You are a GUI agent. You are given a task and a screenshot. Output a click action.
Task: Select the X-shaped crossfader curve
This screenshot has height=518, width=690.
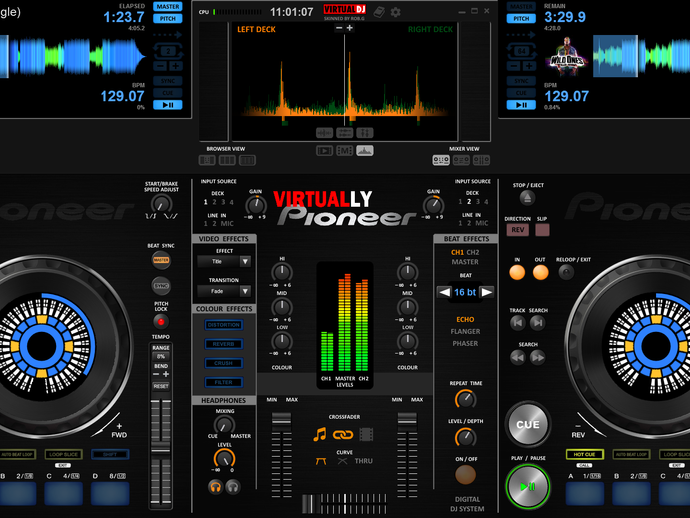(342, 461)
